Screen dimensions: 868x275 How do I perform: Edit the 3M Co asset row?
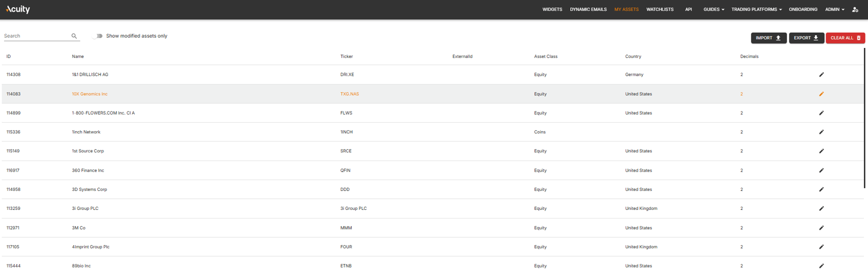tap(821, 228)
